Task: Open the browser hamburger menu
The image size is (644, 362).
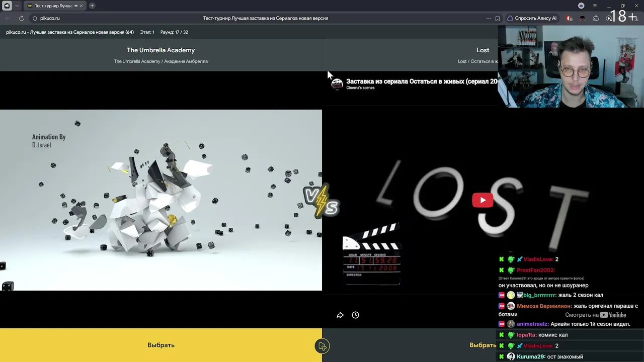Action: [595, 6]
